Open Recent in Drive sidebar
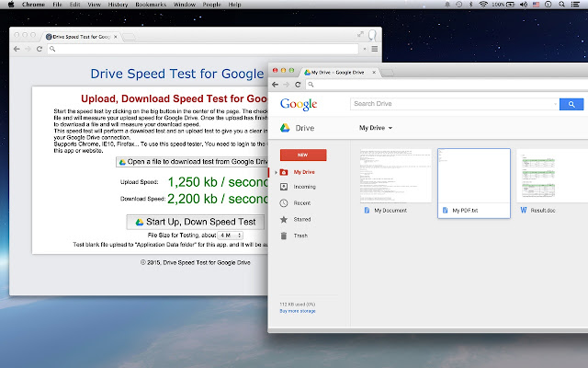This screenshot has height=368, width=588. tap(302, 203)
